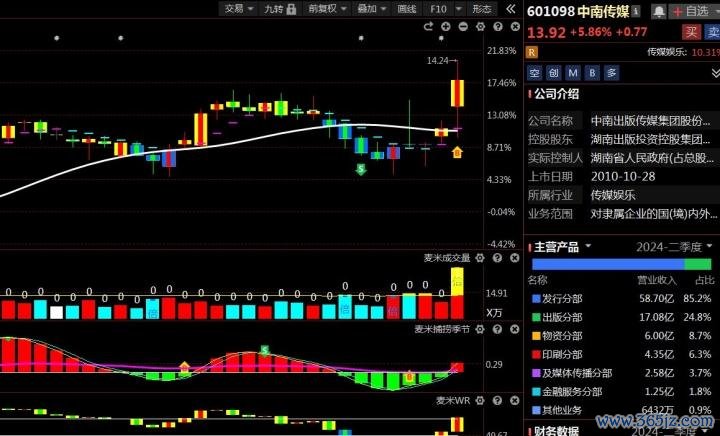Image resolution: width=720 pixels, height=436 pixels.
Task: Click the 创 tag icon
Action: [x=554, y=73]
